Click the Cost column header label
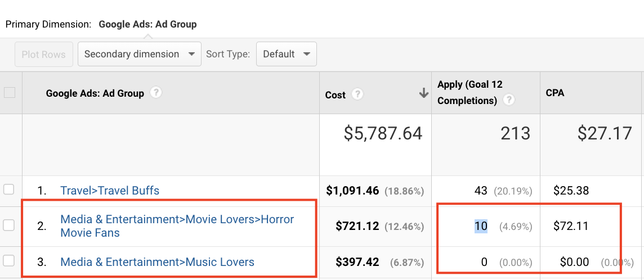Screen dimensions: 644x280 (x=336, y=95)
